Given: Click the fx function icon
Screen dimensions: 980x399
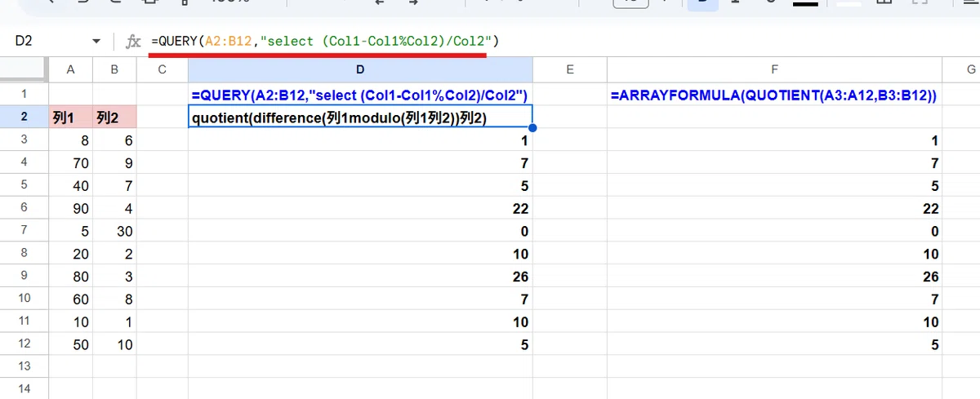Looking at the screenshot, I should click(x=133, y=41).
